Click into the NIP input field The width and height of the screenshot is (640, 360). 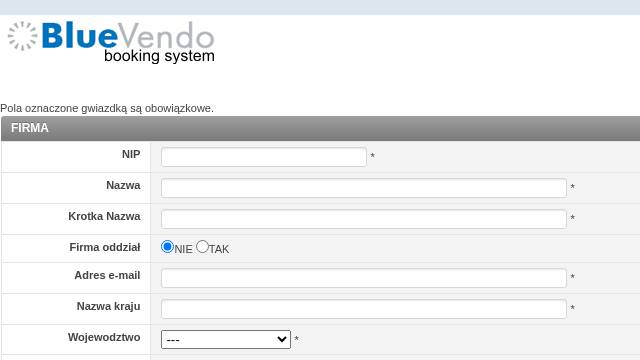point(264,157)
